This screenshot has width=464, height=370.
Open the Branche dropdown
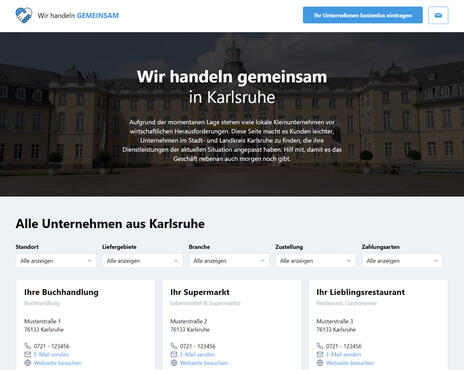[x=229, y=261]
